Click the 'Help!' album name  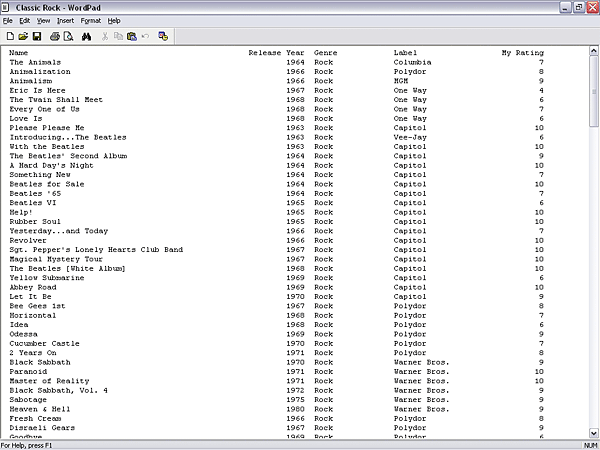coord(21,212)
